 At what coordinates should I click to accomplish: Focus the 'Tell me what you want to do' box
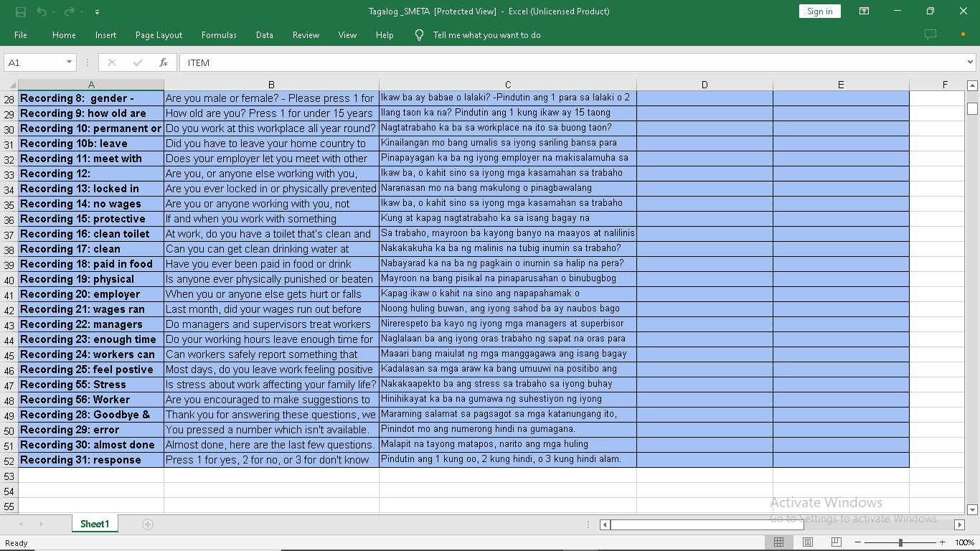click(487, 35)
